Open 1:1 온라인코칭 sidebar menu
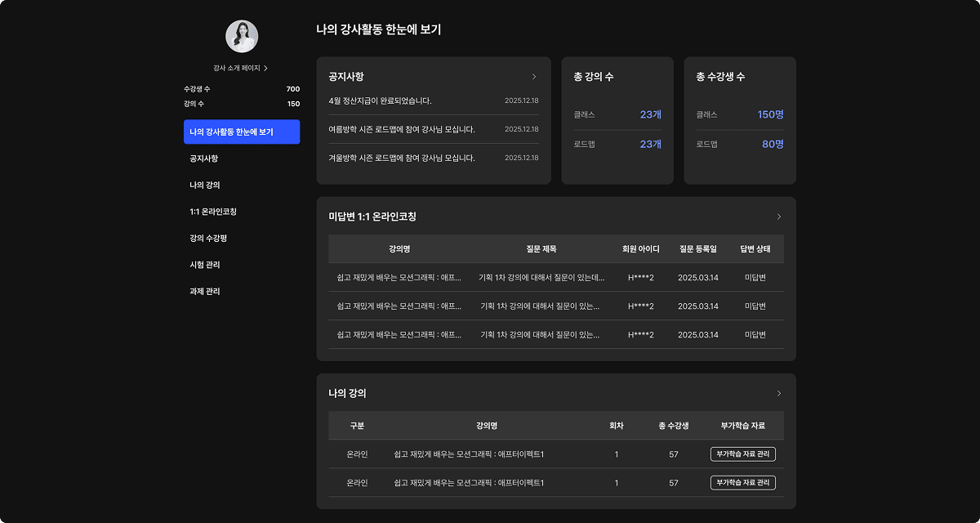980x523 pixels. (213, 212)
